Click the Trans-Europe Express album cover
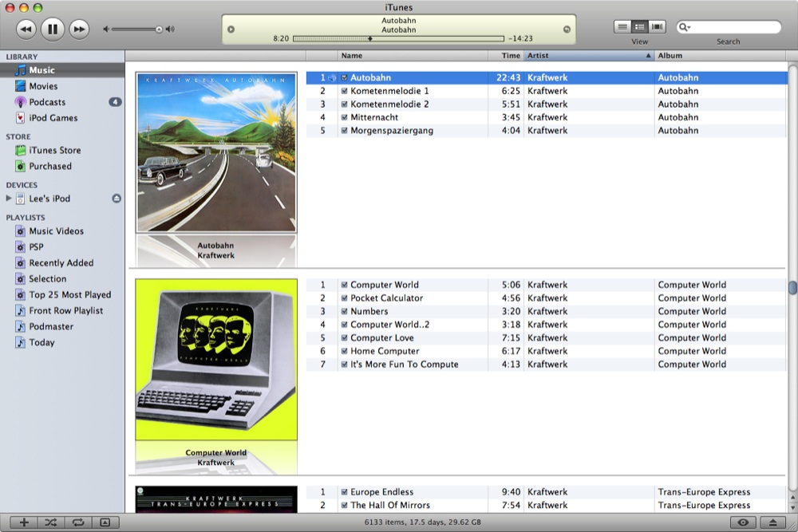 (216, 499)
